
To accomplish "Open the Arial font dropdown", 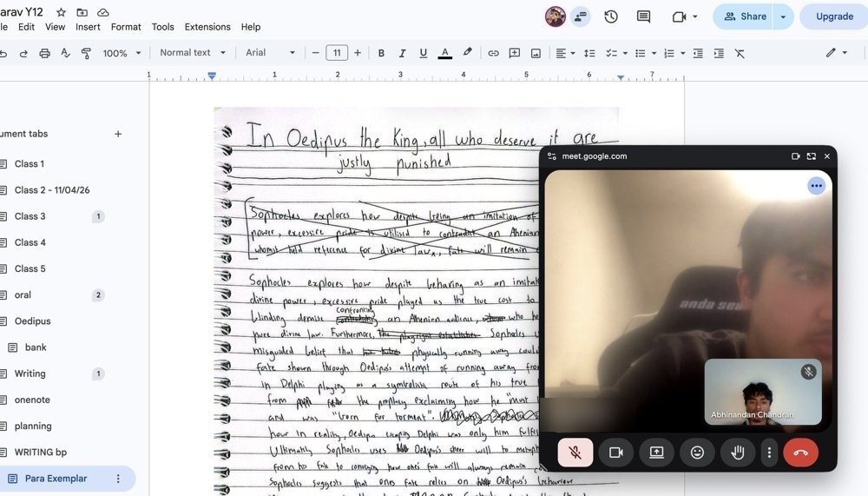I will point(270,53).
